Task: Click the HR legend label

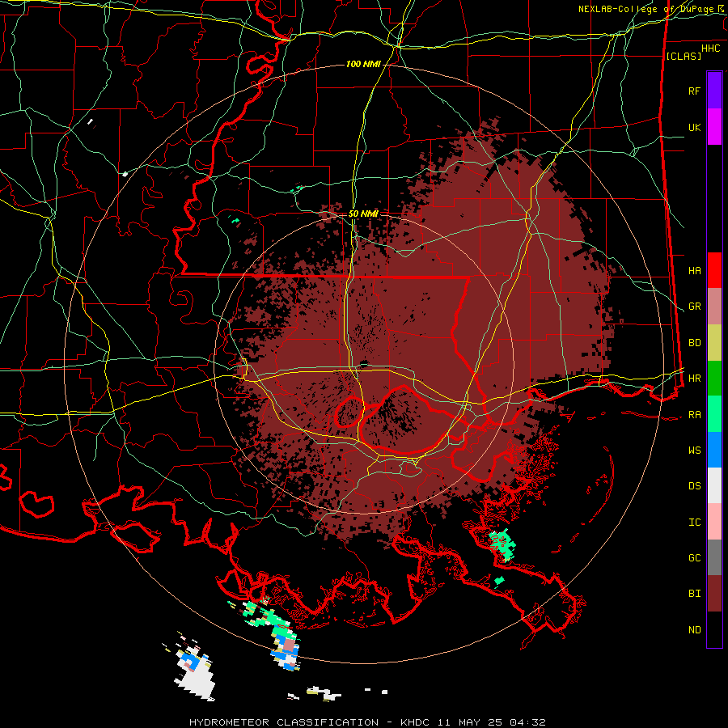Action: click(694, 379)
